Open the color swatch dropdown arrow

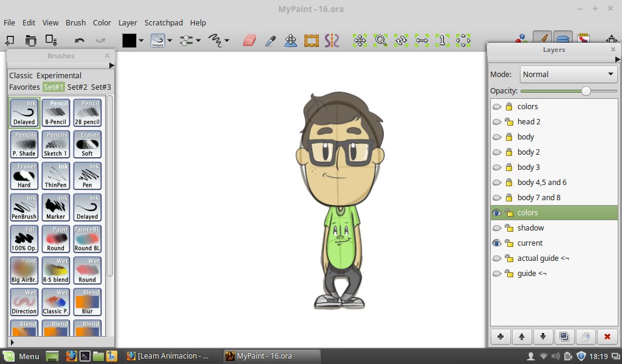(141, 41)
